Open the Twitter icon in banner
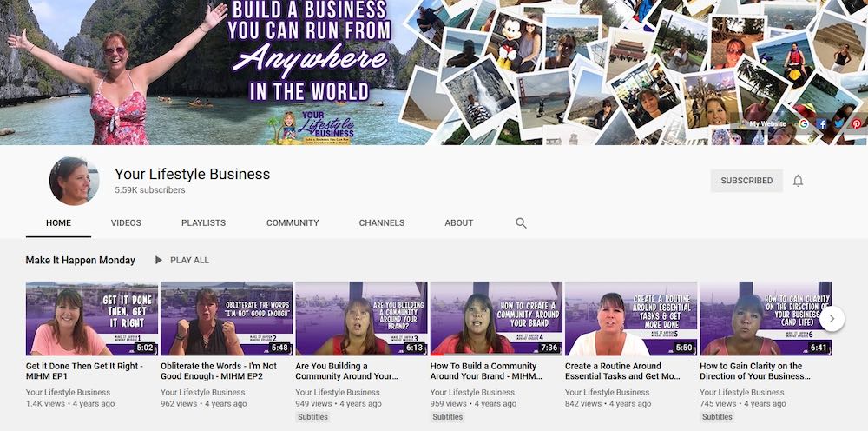The image size is (868, 431). 839,123
